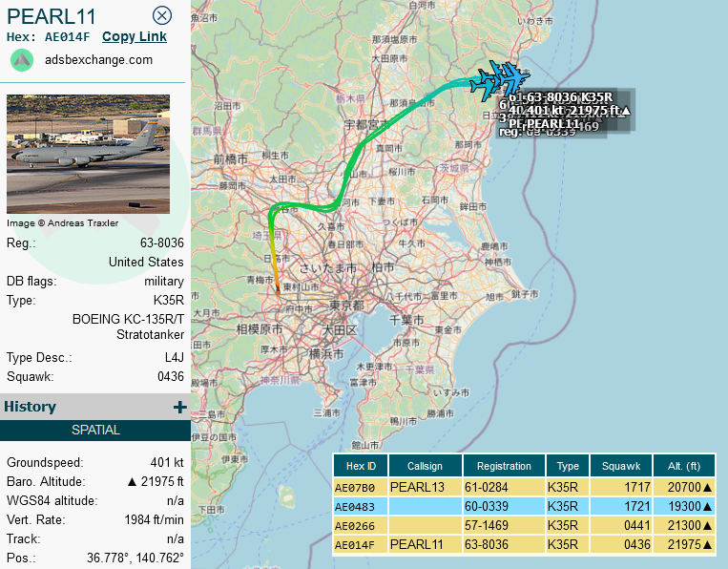The height and width of the screenshot is (569, 728).
Task: Click the さいたま市 label on the map
Action: tap(328, 268)
